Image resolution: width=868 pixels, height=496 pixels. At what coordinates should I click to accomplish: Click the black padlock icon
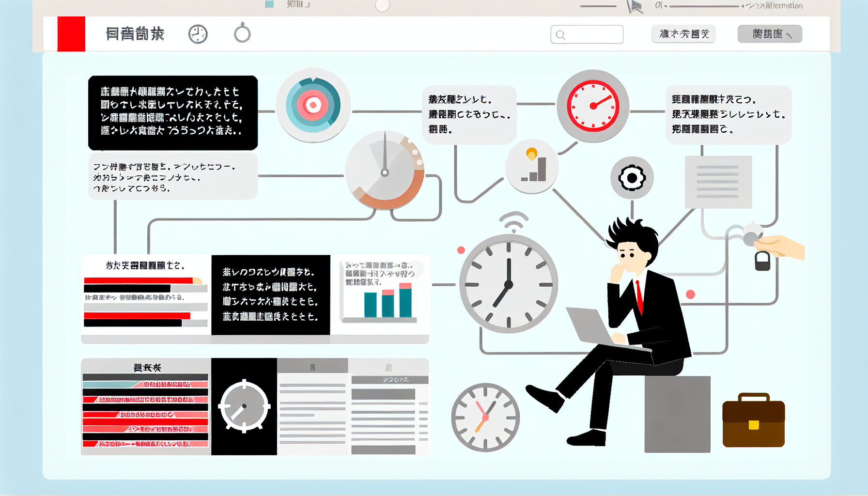tap(762, 261)
